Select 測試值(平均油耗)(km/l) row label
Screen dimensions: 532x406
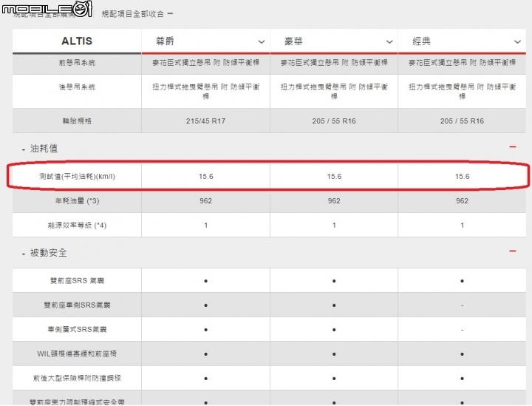pos(77,177)
